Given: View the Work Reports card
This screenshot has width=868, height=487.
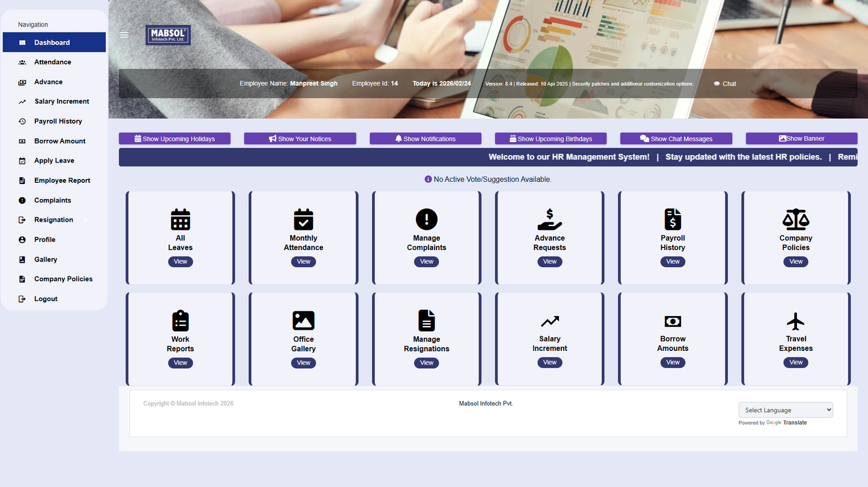Looking at the screenshot, I should click(x=180, y=363).
